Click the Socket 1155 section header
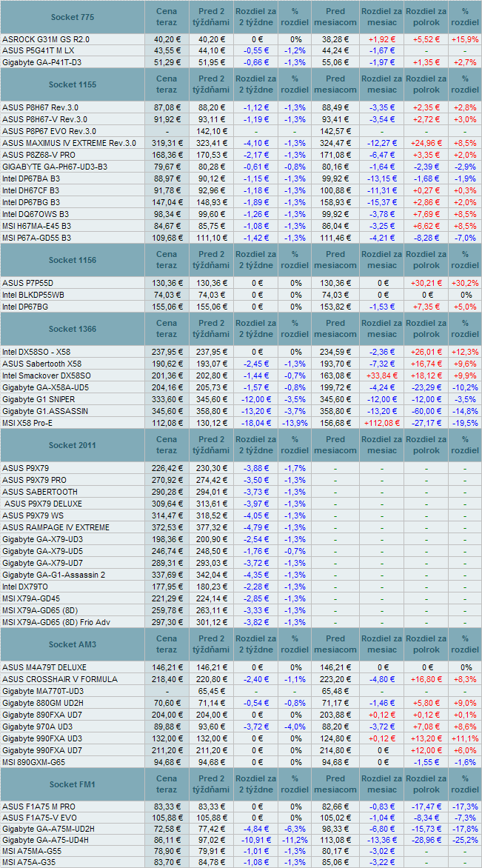 73,84
